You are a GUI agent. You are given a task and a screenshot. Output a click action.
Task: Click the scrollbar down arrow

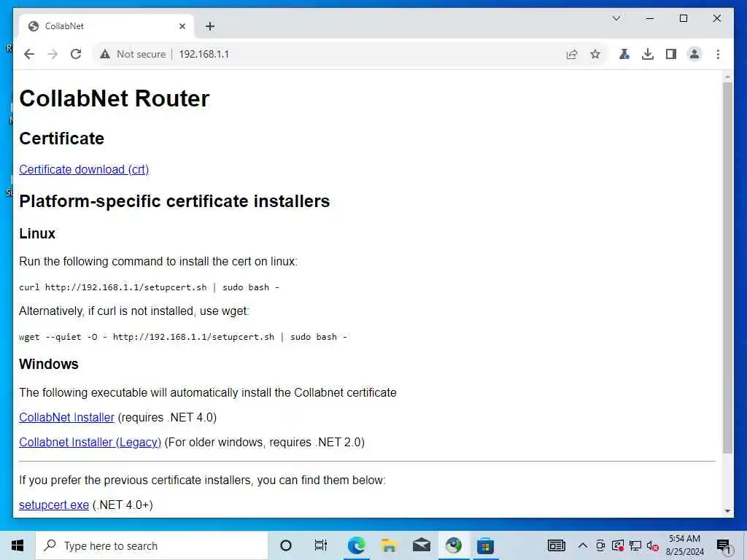(x=727, y=511)
